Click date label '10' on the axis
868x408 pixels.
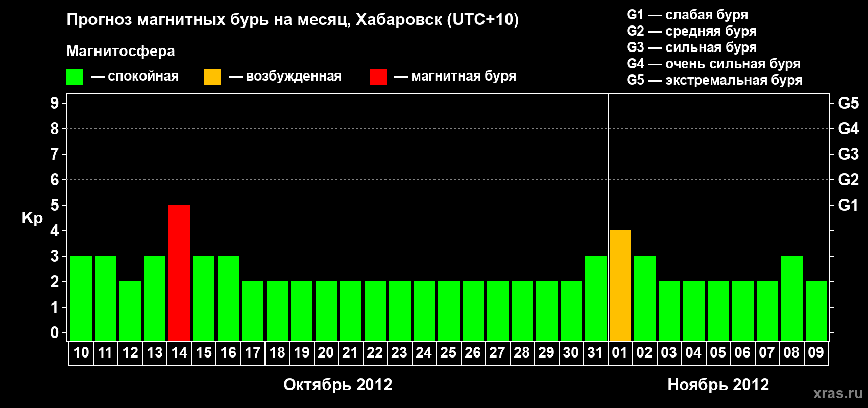pyautogui.click(x=81, y=352)
